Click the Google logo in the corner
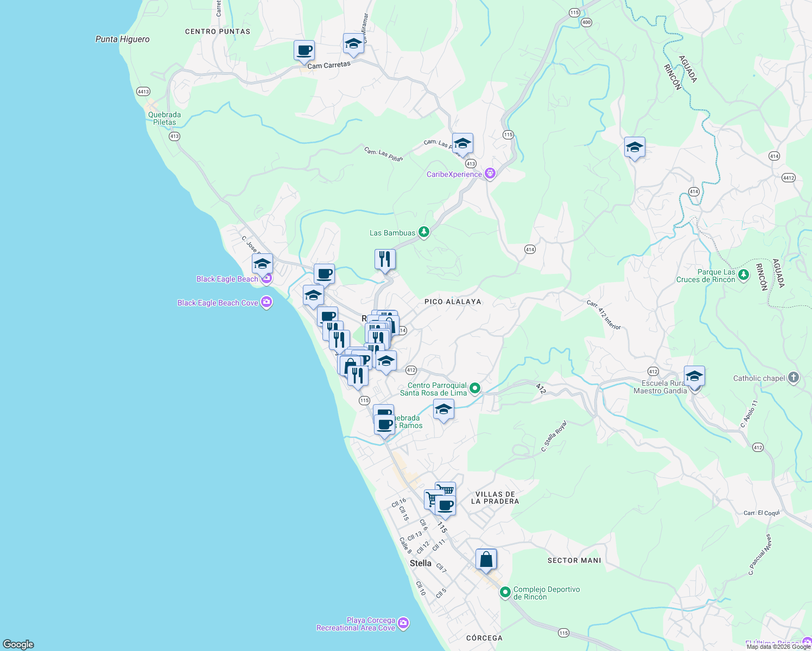 [x=17, y=644]
